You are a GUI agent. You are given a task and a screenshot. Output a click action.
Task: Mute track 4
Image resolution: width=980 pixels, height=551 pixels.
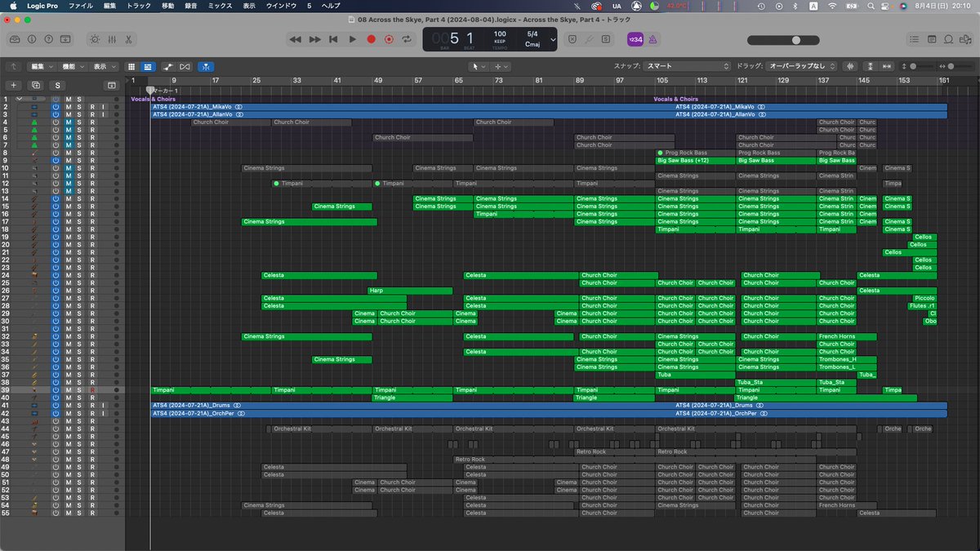point(69,122)
